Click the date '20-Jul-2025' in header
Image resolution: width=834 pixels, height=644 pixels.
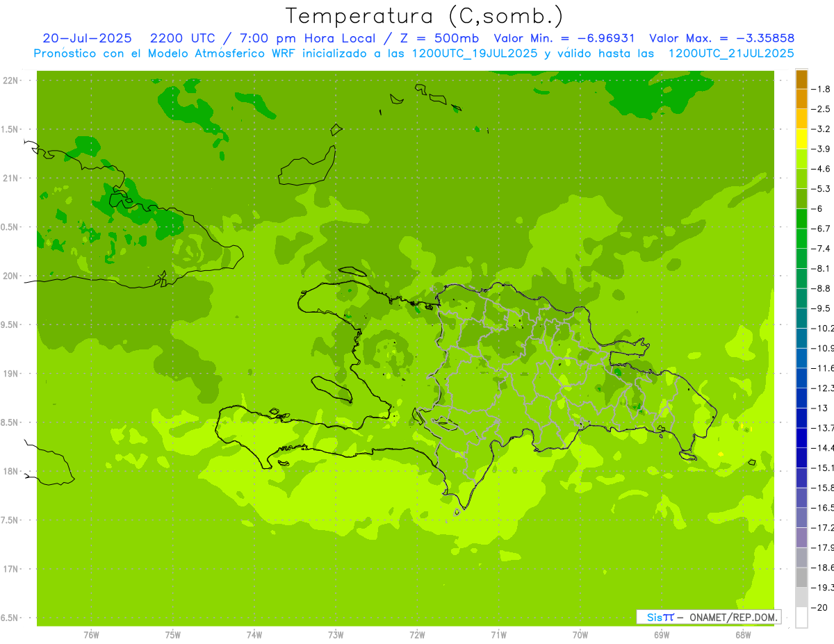[x=87, y=38]
